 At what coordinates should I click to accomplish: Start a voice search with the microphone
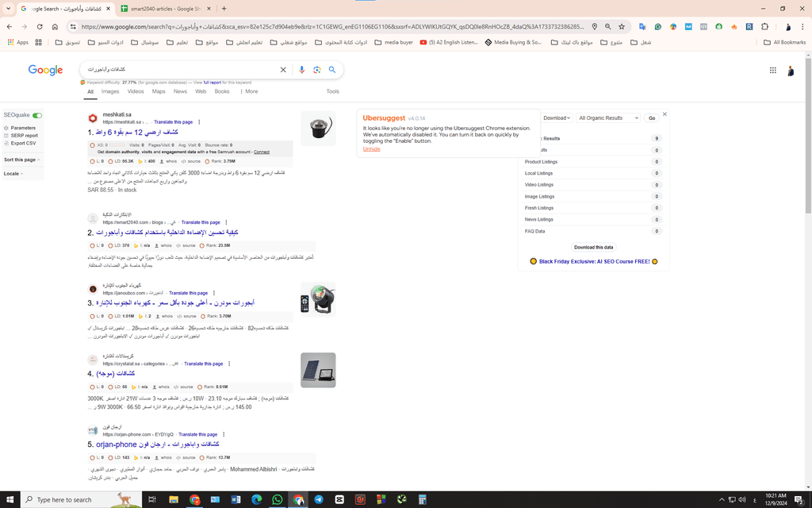click(302, 70)
